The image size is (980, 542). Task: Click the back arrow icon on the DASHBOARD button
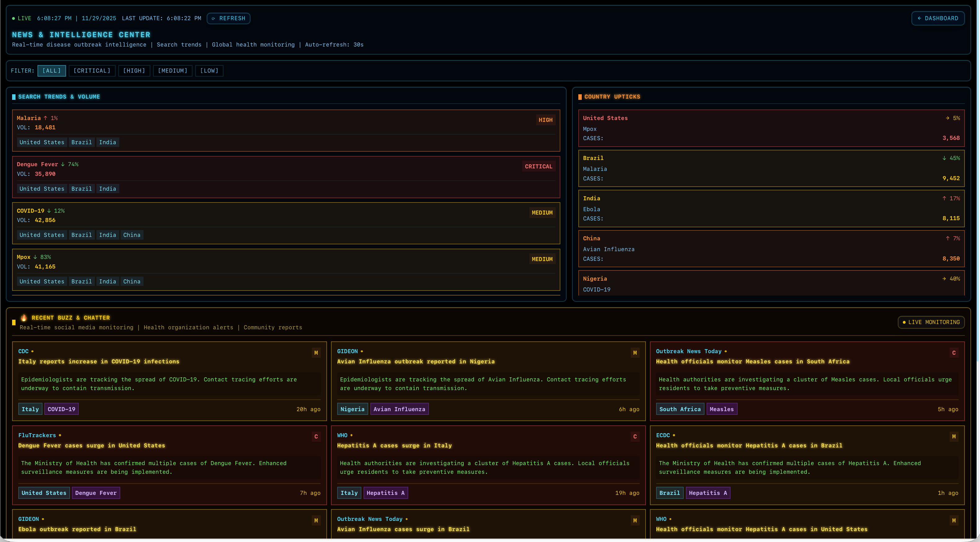point(920,18)
